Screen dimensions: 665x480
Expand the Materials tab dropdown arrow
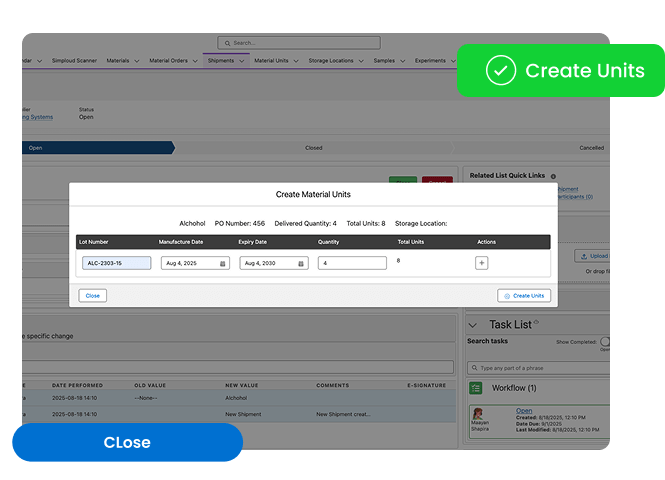pyautogui.click(x=137, y=61)
